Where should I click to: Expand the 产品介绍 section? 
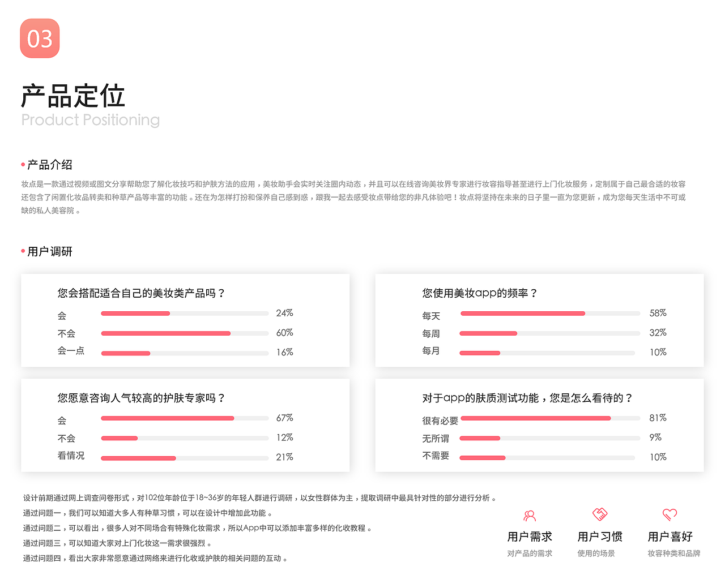(48, 165)
